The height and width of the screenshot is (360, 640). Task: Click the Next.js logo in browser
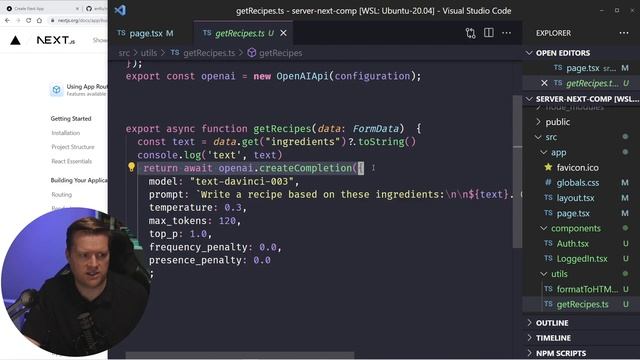tap(56, 40)
